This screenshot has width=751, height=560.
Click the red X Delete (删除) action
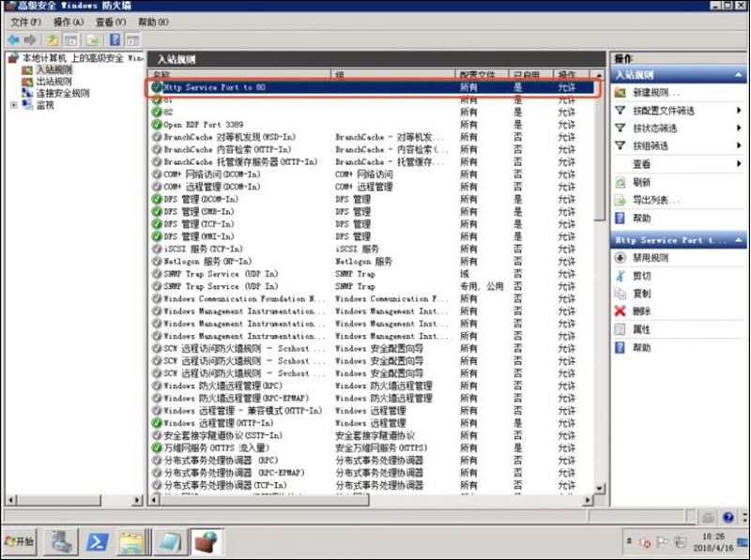pos(641,310)
